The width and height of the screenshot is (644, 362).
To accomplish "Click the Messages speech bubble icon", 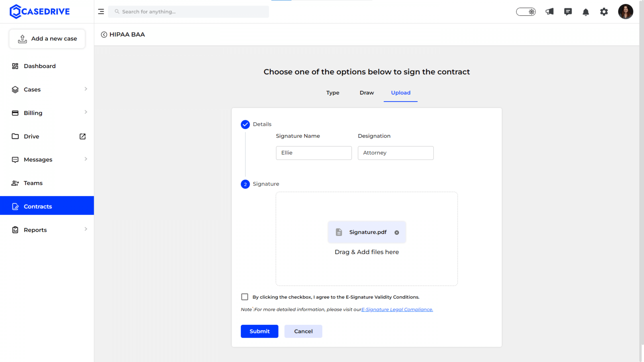I will (x=15, y=160).
